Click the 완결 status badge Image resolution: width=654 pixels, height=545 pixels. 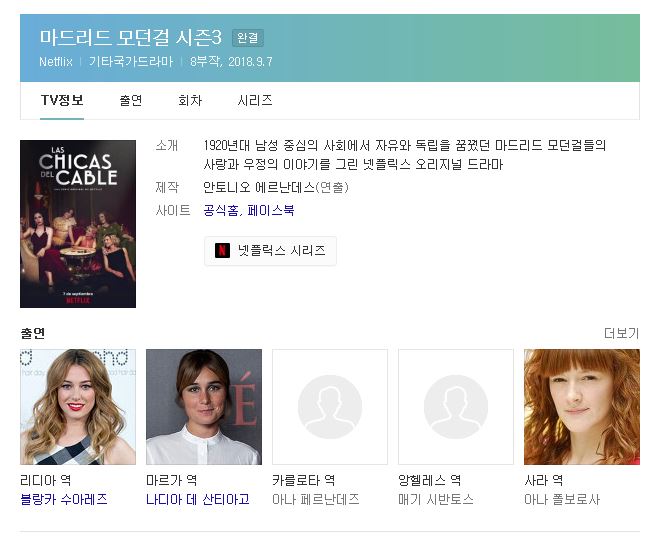click(247, 38)
